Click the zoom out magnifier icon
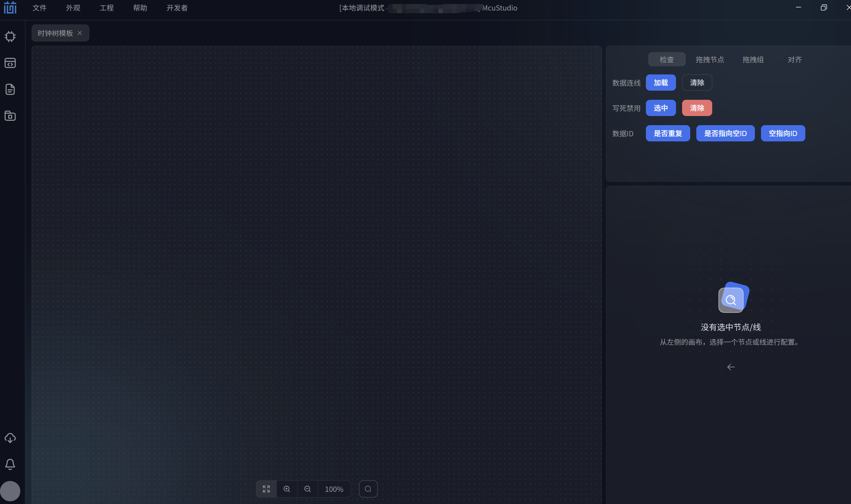This screenshot has width=851, height=504. (x=308, y=489)
